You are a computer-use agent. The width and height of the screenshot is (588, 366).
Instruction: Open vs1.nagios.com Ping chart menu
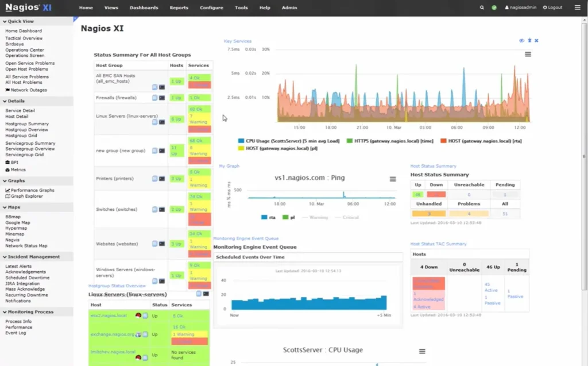[393, 179]
